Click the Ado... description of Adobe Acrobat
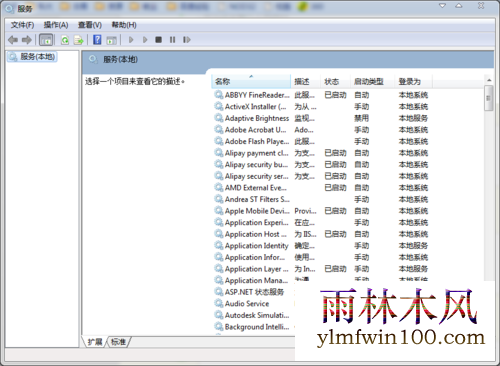 tap(304, 130)
